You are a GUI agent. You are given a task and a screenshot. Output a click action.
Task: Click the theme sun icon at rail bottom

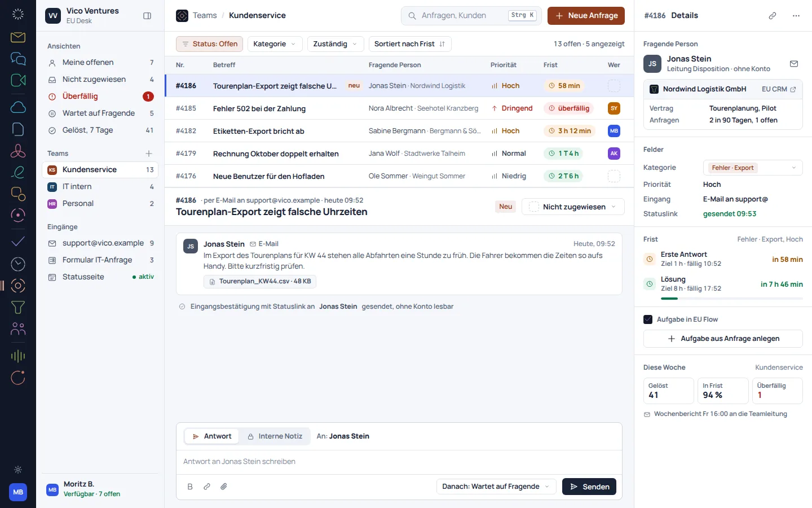point(18,470)
